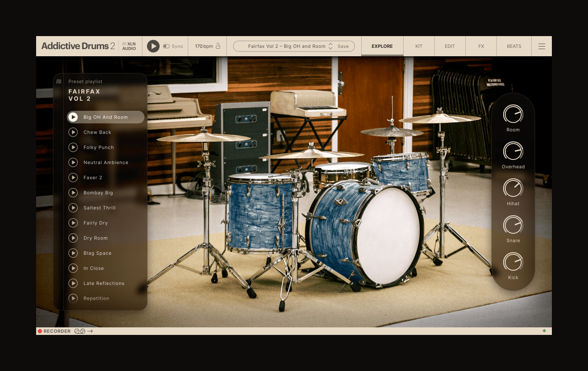The image size is (588, 371).
Task: Click the red record dot
Action: [x=40, y=331]
